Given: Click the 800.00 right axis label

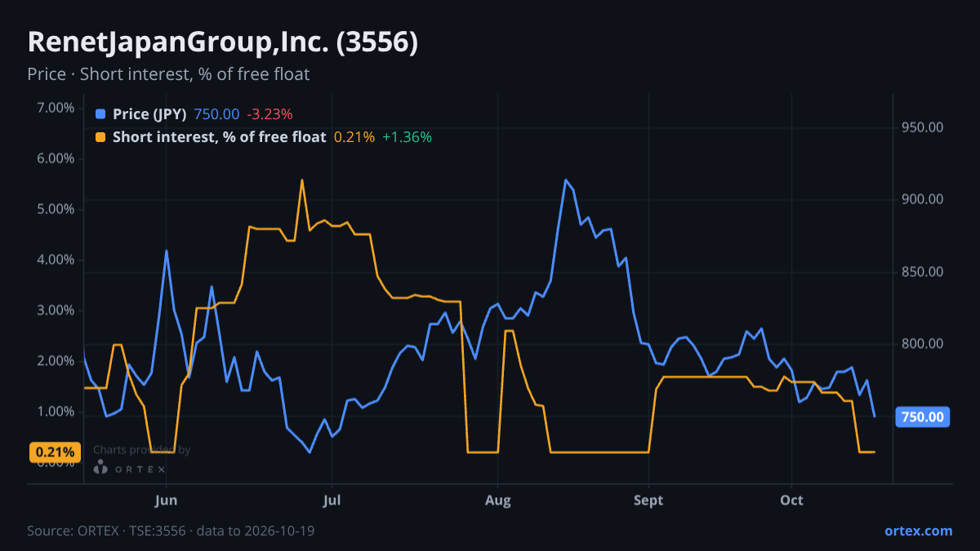Looking at the screenshot, I should tap(923, 344).
